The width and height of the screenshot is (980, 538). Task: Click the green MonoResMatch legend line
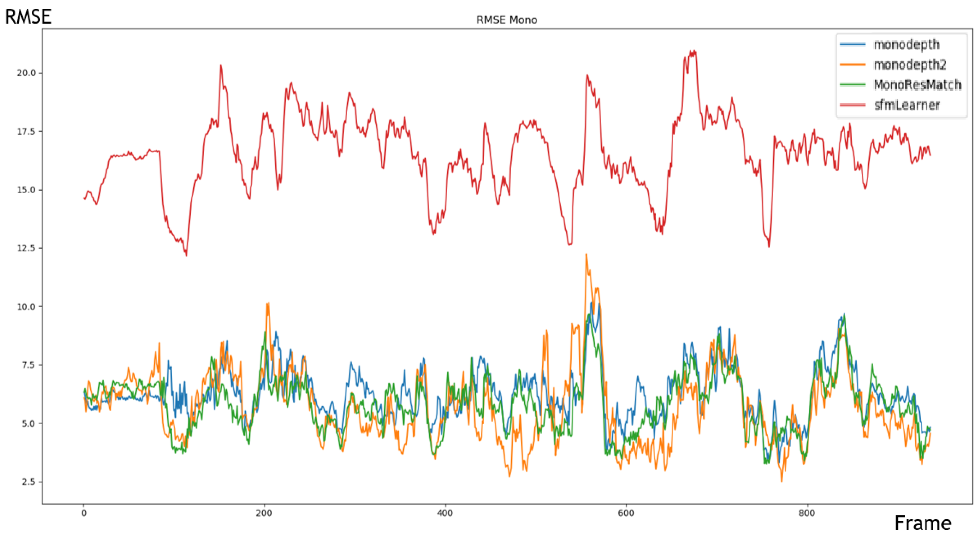click(x=852, y=85)
